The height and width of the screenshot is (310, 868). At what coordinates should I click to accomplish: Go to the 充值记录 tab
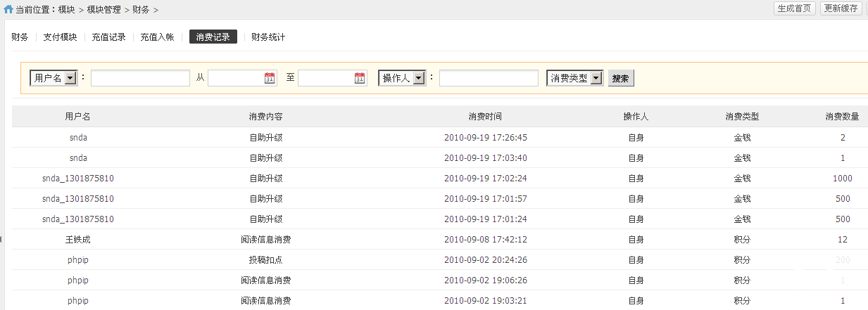pyautogui.click(x=108, y=37)
